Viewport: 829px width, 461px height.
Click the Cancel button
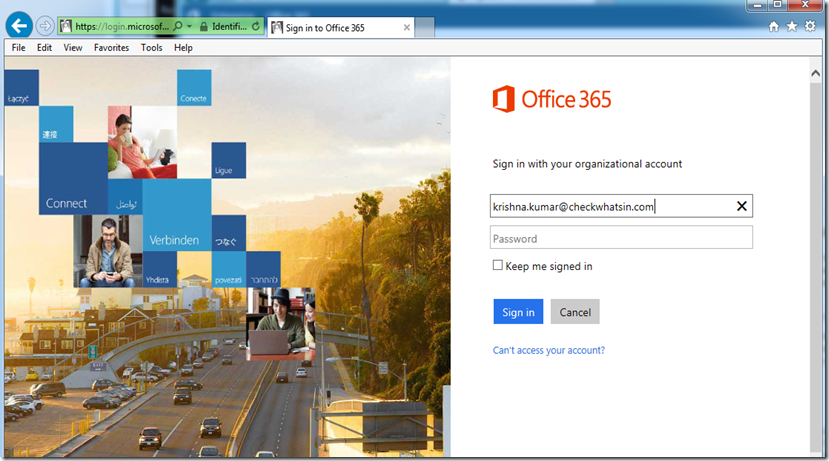coord(575,312)
